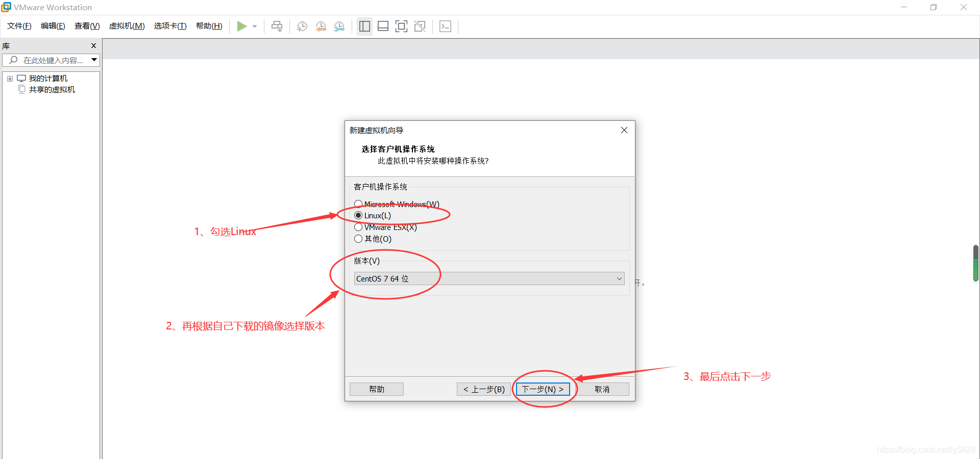Click the VMware Workstation title bar icon

pyautogui.click(x=6, y=7)
